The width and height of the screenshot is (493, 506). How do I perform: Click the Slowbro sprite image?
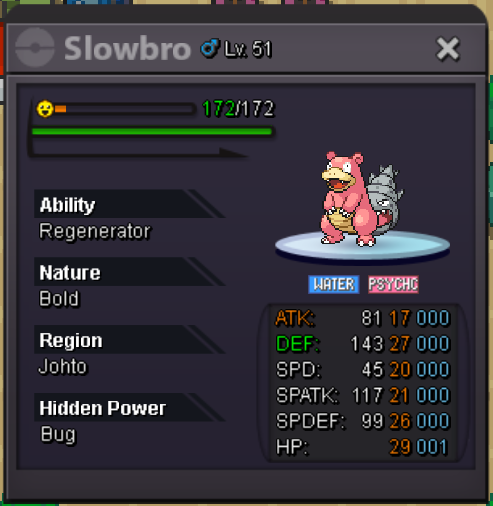point(362,199)
